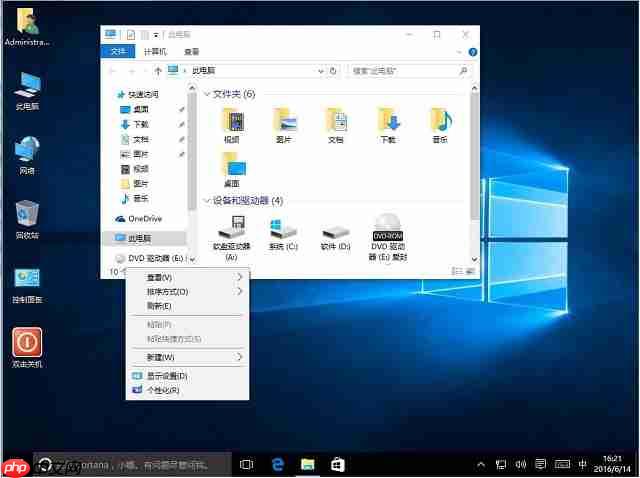This screenshot has height=478, width=640.
Task: Click the Cortana search box on taskbar
Action: (132, 465)
